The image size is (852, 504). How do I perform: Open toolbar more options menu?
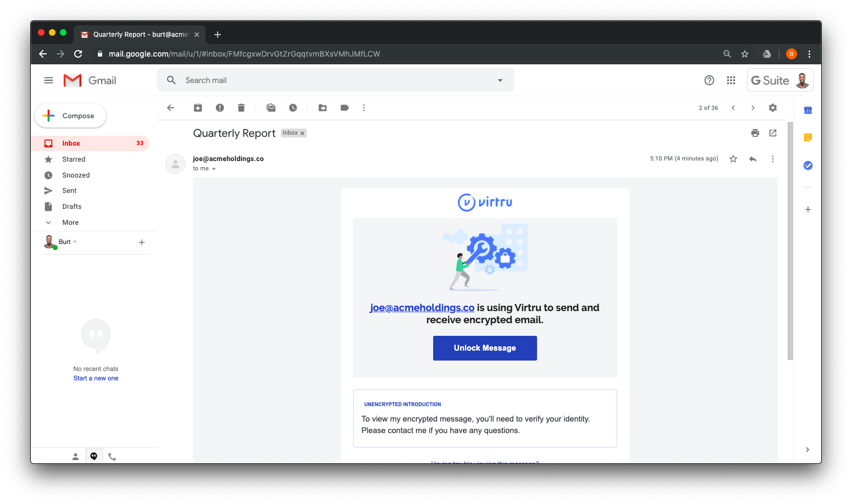(x=364, y=108)
